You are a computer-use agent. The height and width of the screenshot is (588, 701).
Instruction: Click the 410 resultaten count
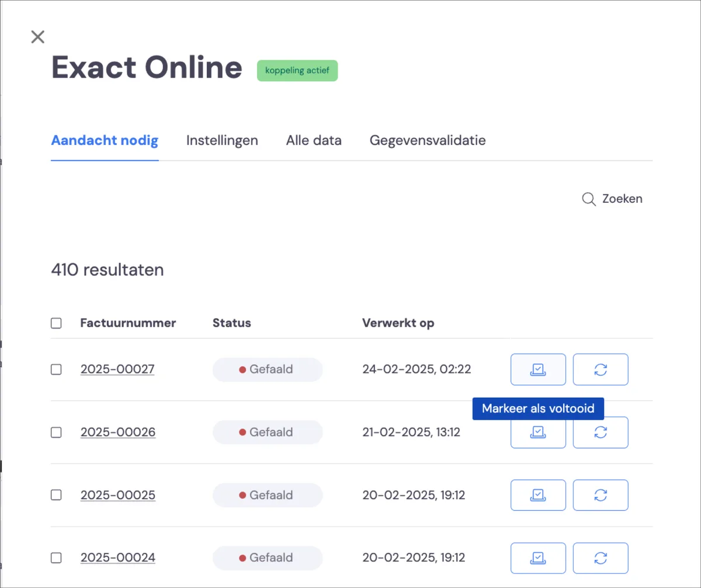coord(107,270)
